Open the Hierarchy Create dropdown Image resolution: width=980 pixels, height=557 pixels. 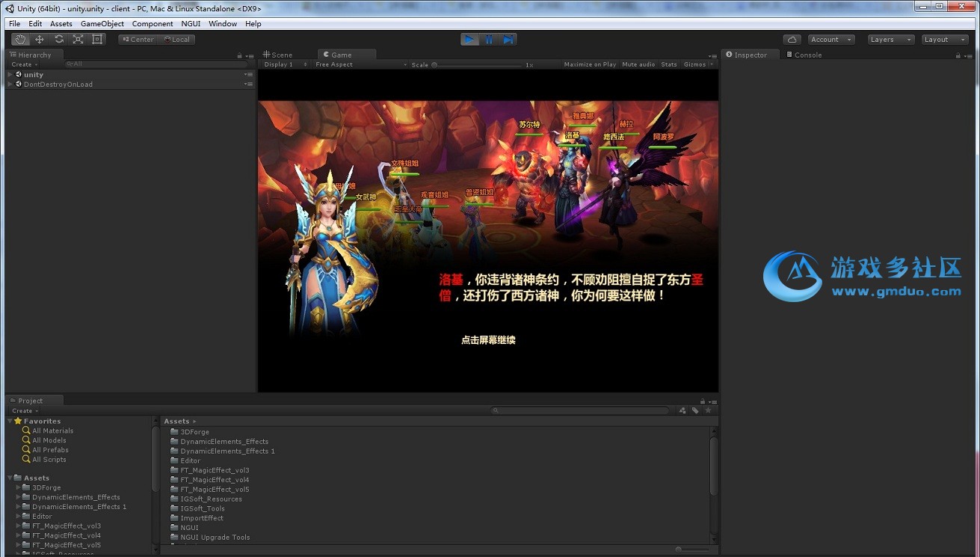click(25, 64)
